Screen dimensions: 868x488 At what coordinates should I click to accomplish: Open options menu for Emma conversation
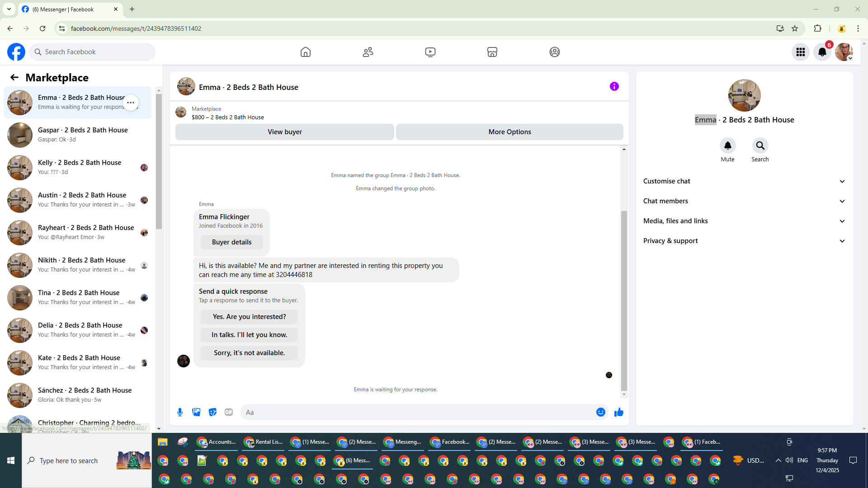pos(131,103)
